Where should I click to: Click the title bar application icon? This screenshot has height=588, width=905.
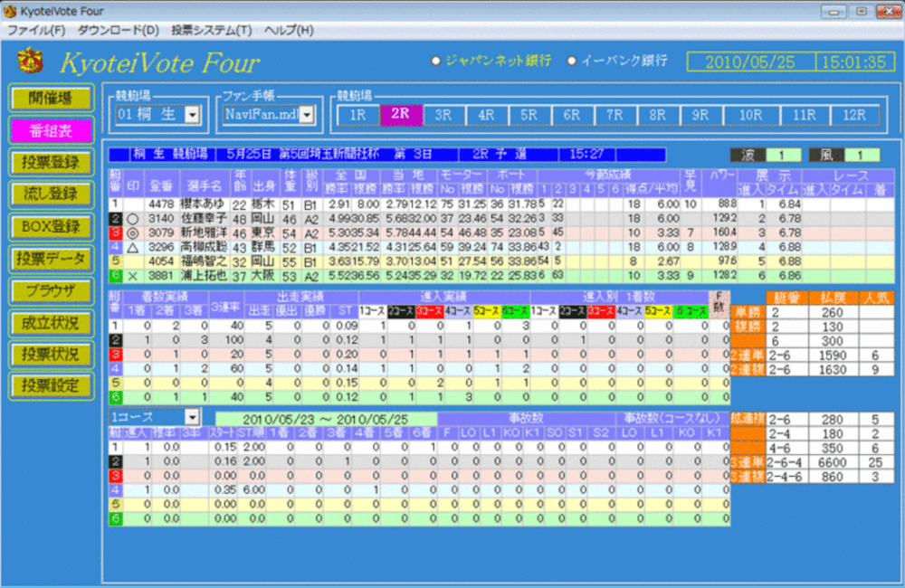point(10,11)
